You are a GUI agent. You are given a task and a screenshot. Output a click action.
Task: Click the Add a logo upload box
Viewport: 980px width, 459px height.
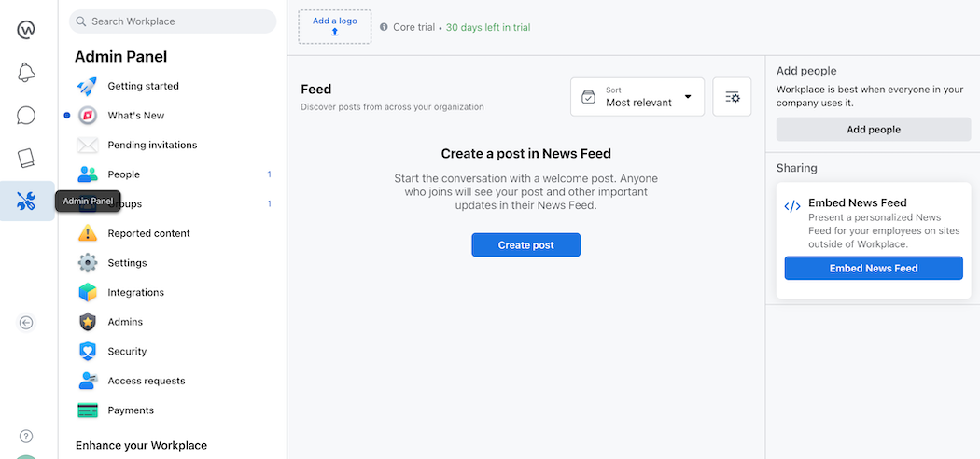tap(334, 26)
